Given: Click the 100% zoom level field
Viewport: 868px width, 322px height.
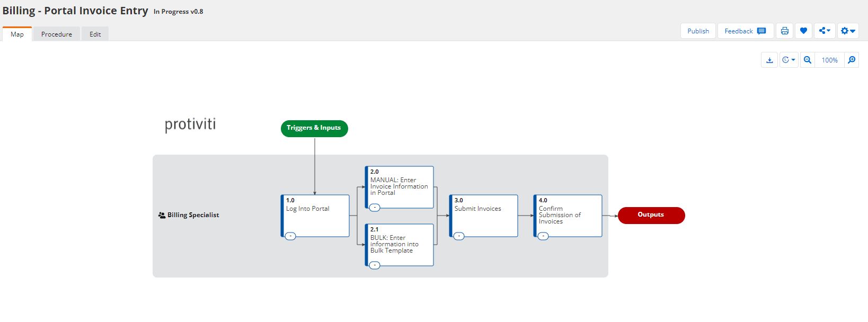Looking at the screenshot, I should coord(830,60).
